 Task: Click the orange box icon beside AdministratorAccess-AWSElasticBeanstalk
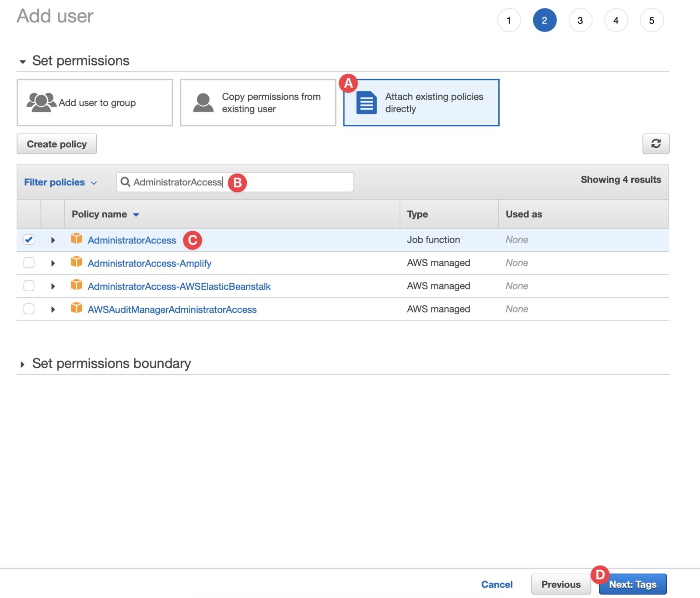pos(77,285)
